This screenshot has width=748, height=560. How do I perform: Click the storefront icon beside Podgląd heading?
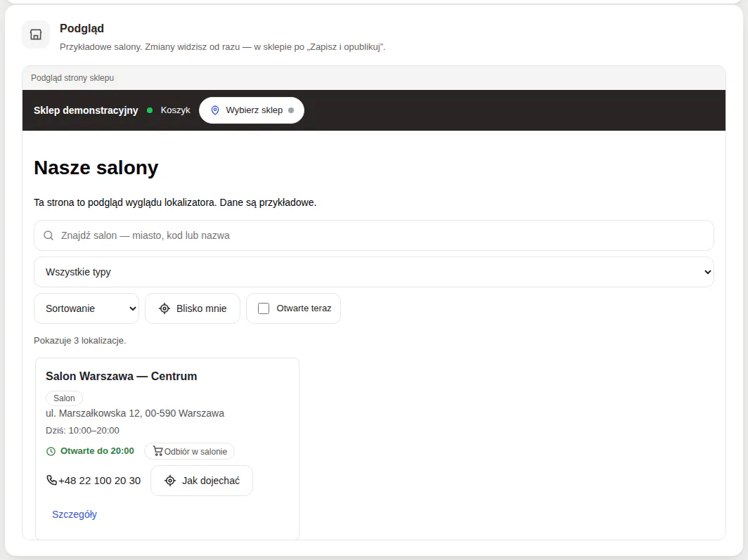click(36, 34)
